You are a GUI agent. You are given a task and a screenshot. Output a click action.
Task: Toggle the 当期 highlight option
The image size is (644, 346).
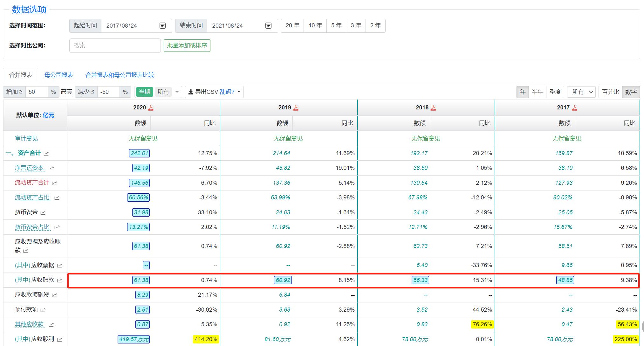point(145,92)
